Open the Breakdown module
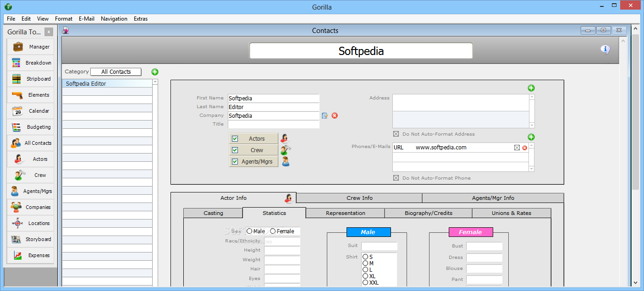 coord(31,63)
